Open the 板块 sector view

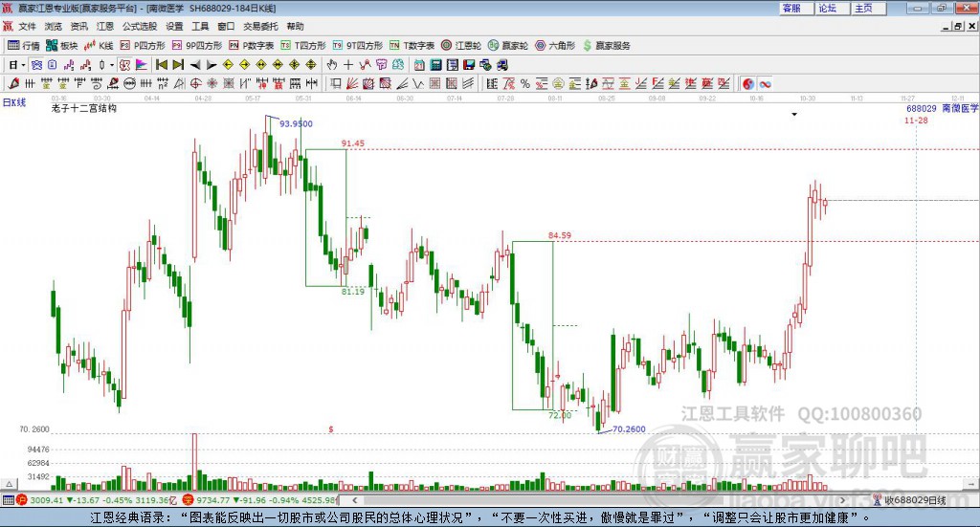coord(61,46)
